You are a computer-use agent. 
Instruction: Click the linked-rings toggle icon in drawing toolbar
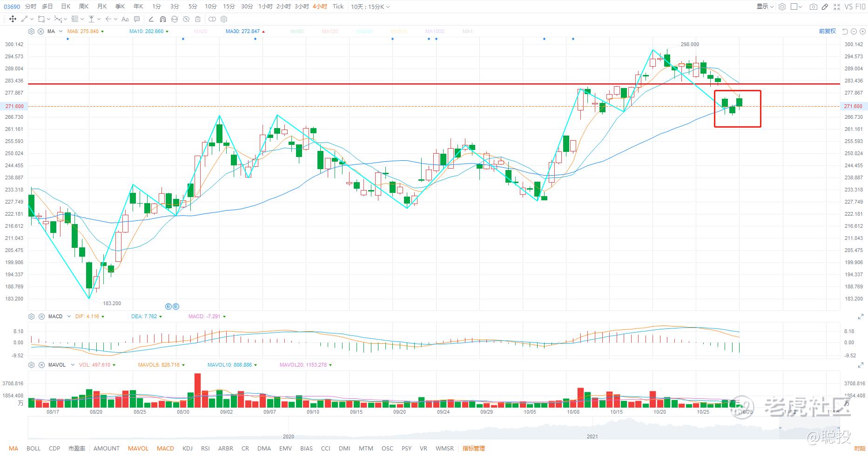212,19
